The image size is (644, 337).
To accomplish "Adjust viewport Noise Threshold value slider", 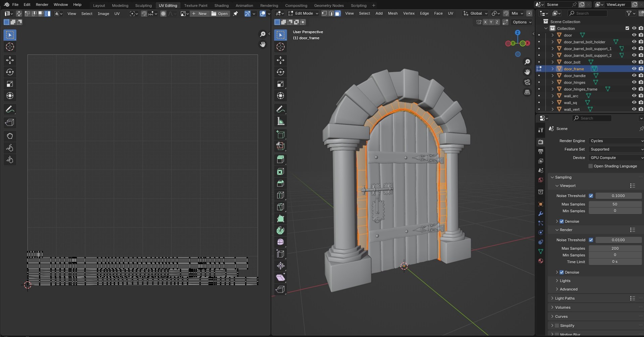I will [x=618, y=196].
